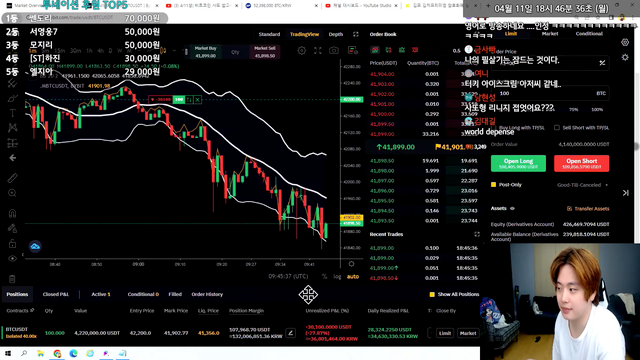Click the red Open Short button
Image resolution: width=640 pixels, height=360 pixels.
[x=582, y=163]
